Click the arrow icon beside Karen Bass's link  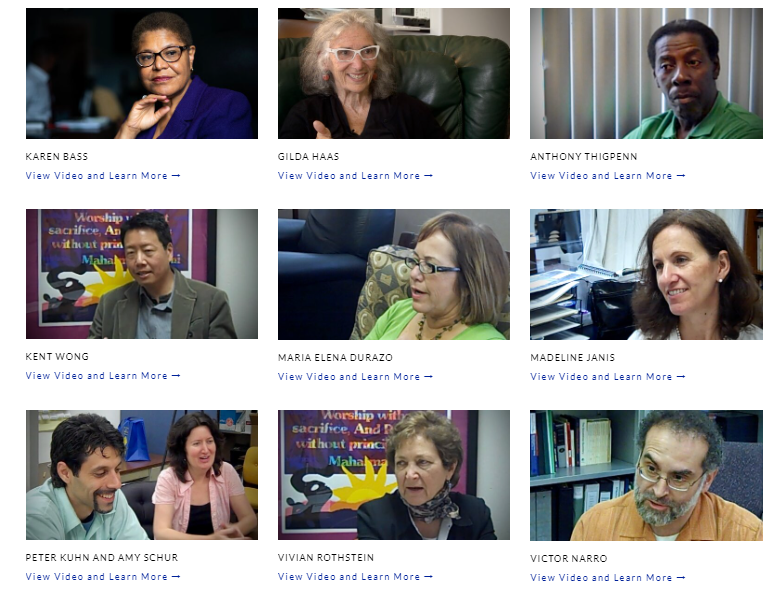176,176
